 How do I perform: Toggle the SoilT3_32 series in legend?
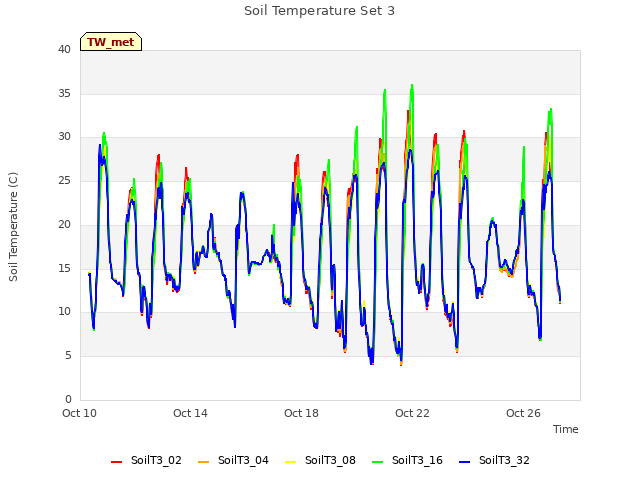pyautogui.click(x=494, y=460)
